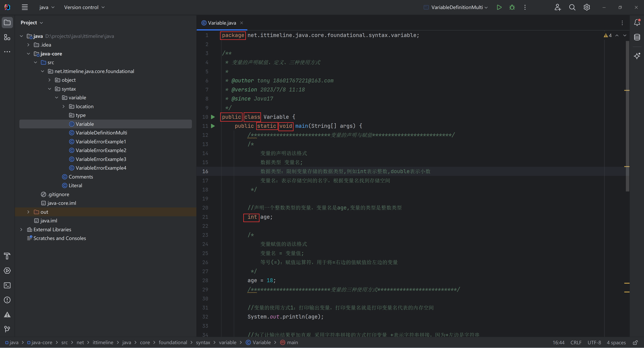
Task: Click the java-core breadcrumb
Action: click(40, 342)
